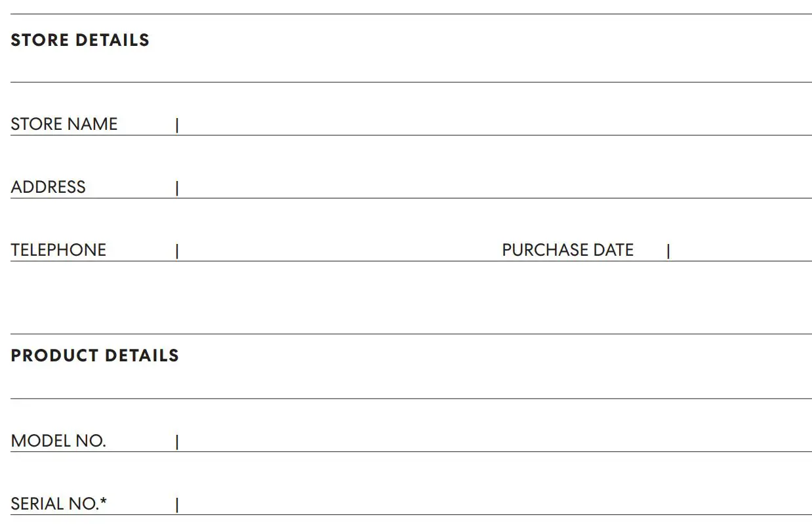Click the vertical bar after SERIAL NO.*

tap(177, 505)
